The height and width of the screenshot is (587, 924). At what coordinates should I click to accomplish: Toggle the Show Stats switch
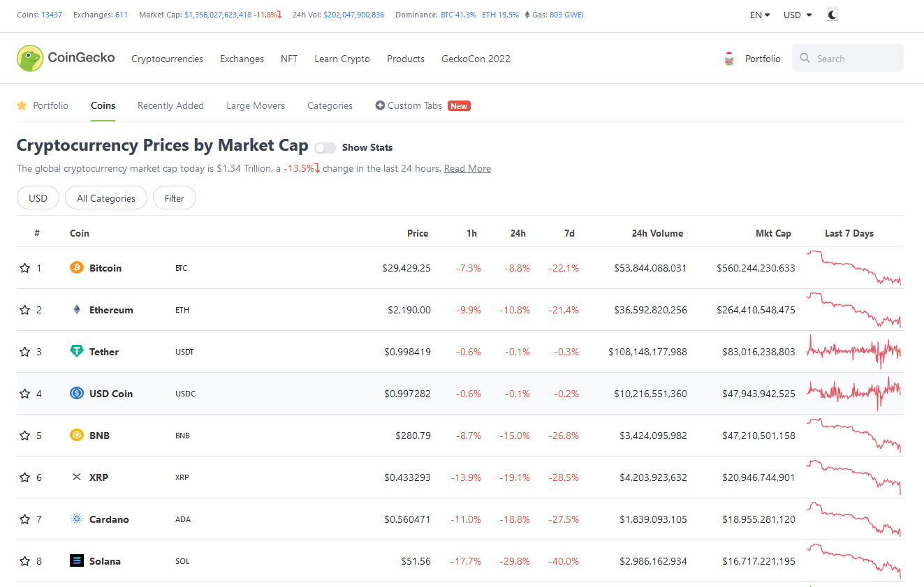pyautogui.click(x=325, y=148)
